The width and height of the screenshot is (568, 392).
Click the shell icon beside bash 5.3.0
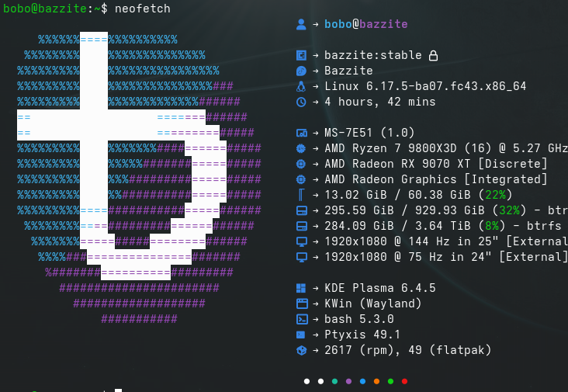coord(302,319)
